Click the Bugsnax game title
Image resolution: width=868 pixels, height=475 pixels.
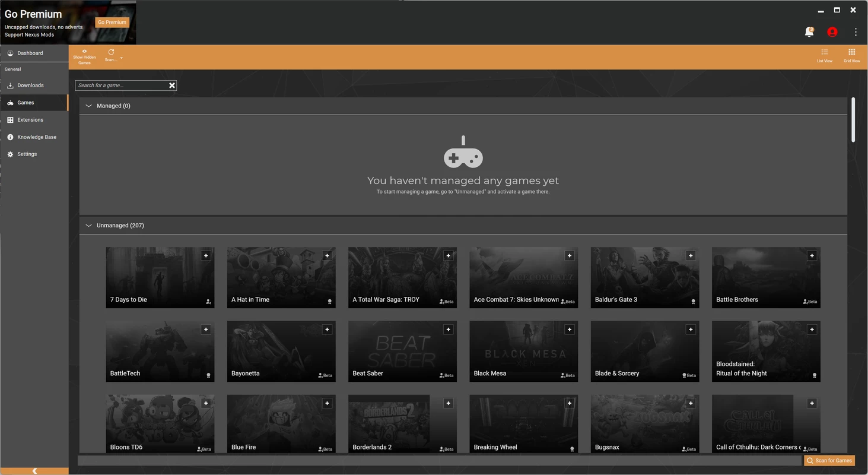click(607, 447)
